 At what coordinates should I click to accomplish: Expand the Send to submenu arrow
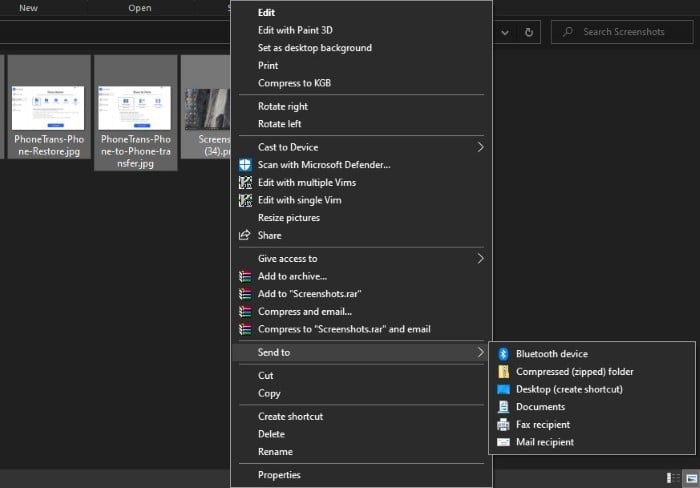click(480, 352)
